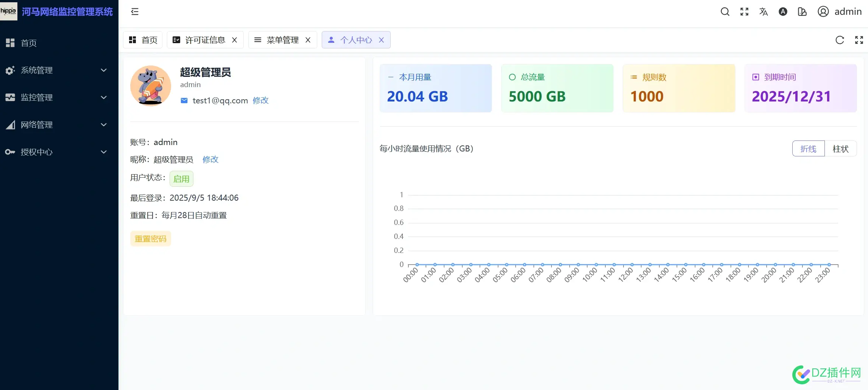Switch language via the translate icon

tap(763, 12)
